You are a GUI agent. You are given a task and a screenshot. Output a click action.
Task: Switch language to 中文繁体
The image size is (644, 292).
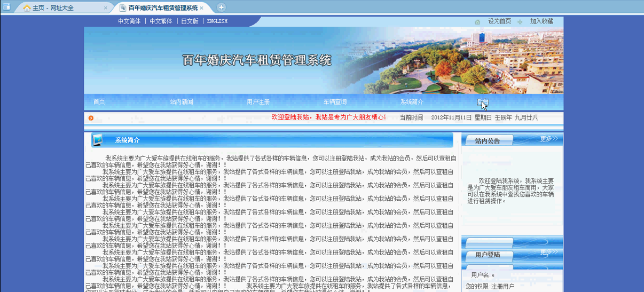161,21
